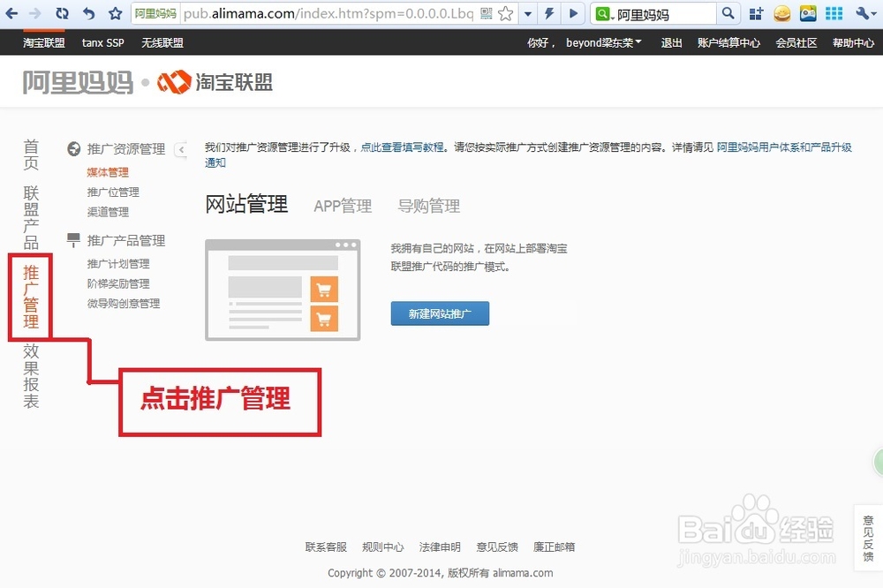Click the extensions add-grid icon

[x=757, y=13]
